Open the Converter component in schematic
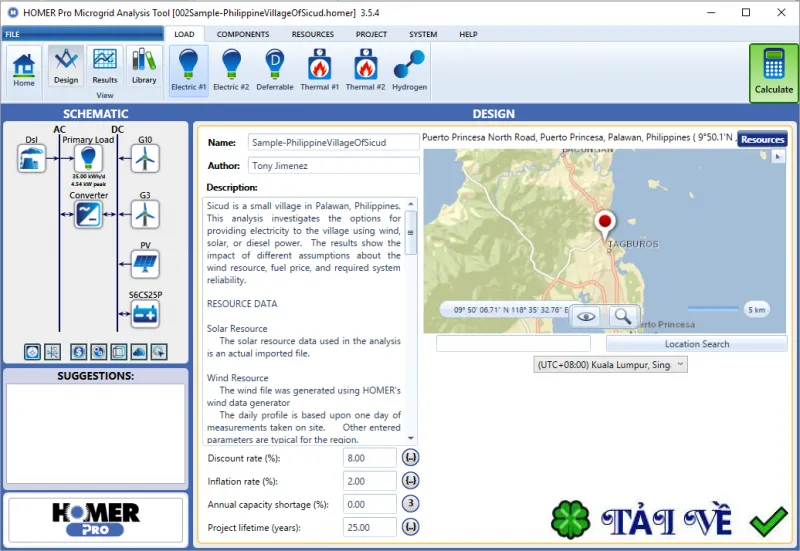The height and width of the screenshot is (551, 800). tap(88, 214)
